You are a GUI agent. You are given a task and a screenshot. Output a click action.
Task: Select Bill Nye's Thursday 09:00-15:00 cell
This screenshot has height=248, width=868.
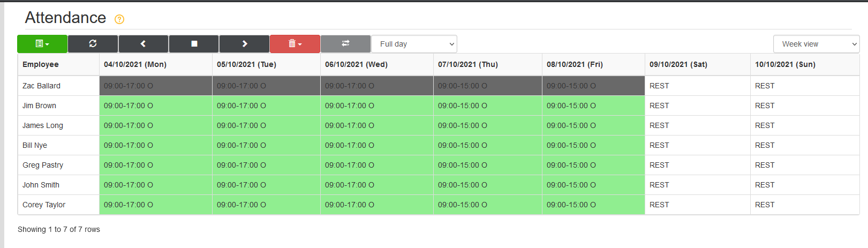point(488,145)
